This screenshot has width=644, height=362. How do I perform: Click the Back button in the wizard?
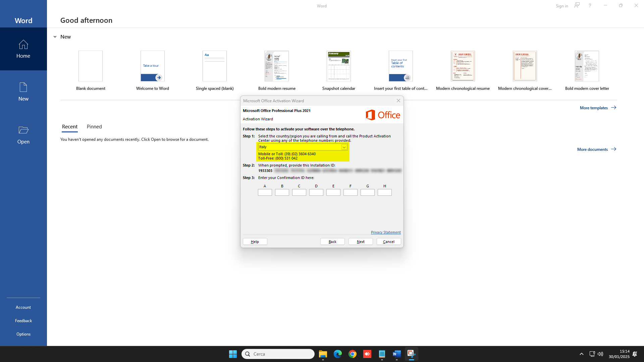pos(332,242)
